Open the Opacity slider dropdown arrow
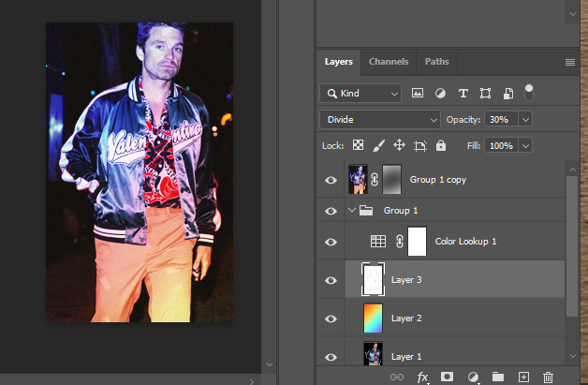The width and height of the screenshot is (588, 385). click(525, 120)
